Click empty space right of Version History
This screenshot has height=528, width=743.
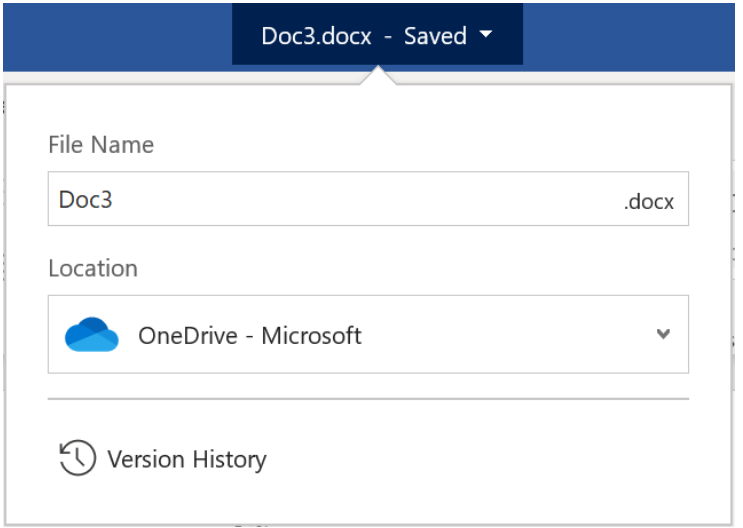point(480,460)
